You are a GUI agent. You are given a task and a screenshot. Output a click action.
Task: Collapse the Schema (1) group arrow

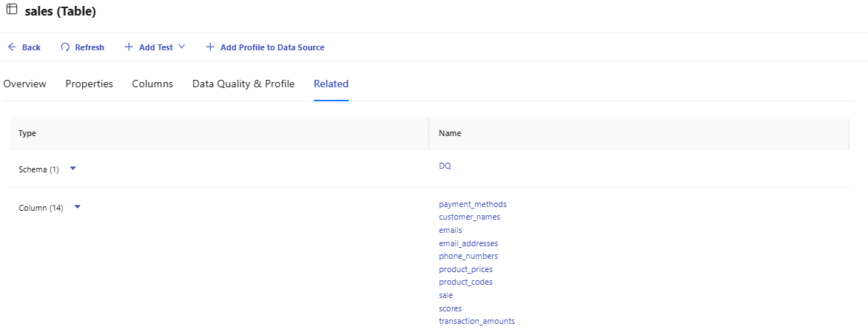(73, 169)
